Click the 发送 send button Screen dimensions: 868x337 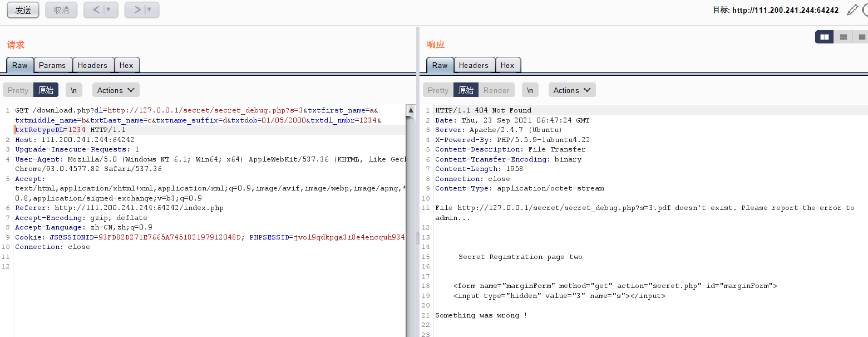pos(23,10)
